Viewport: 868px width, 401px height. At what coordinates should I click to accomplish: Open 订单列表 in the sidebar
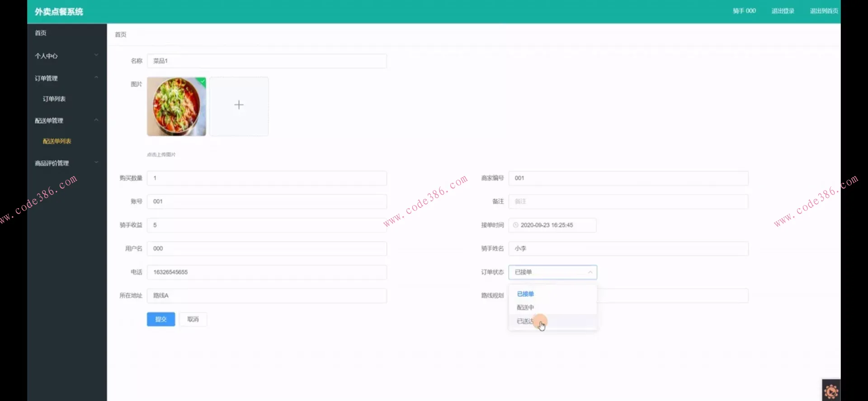(54, 99)
